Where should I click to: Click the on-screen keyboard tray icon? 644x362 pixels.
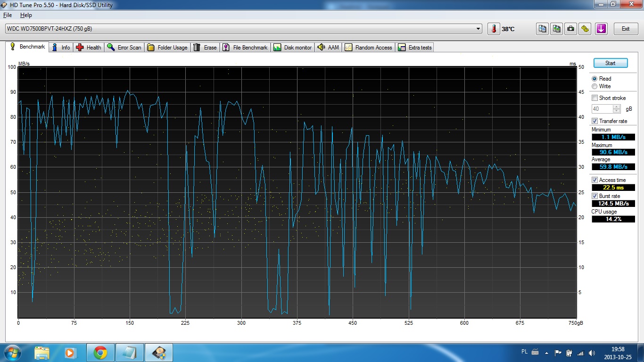point(535,352)
